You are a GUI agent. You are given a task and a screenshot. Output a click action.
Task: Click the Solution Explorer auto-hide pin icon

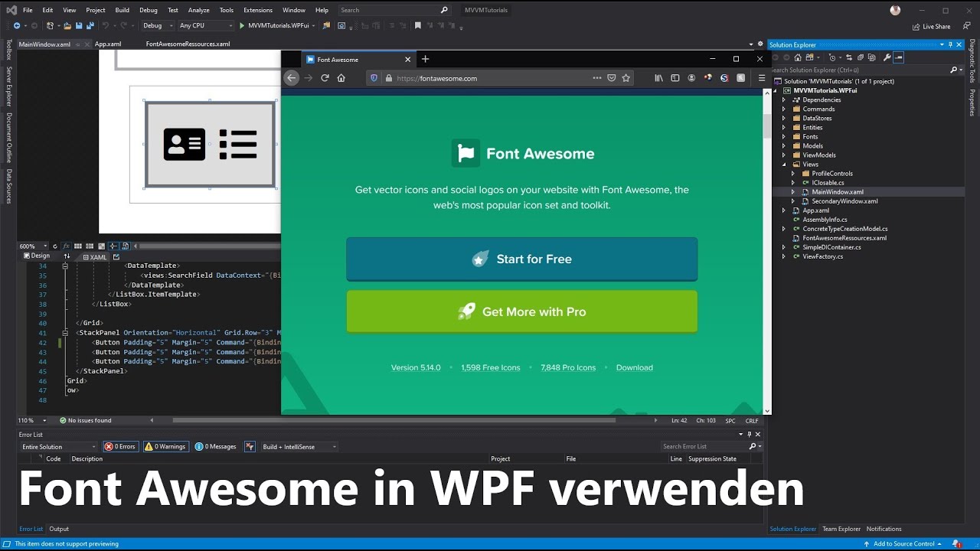point(950,44)
